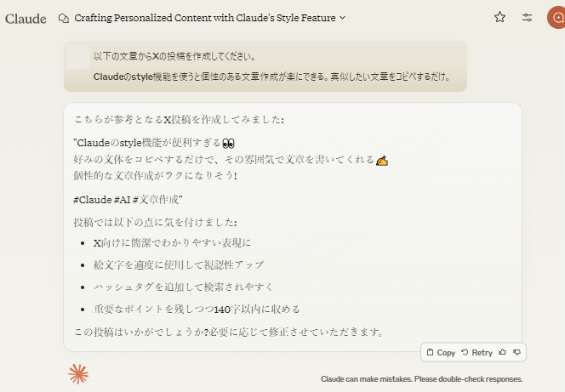565x392 pixels.
Task: Click the orange Claude starburst logo
Action: coord(78,373)
